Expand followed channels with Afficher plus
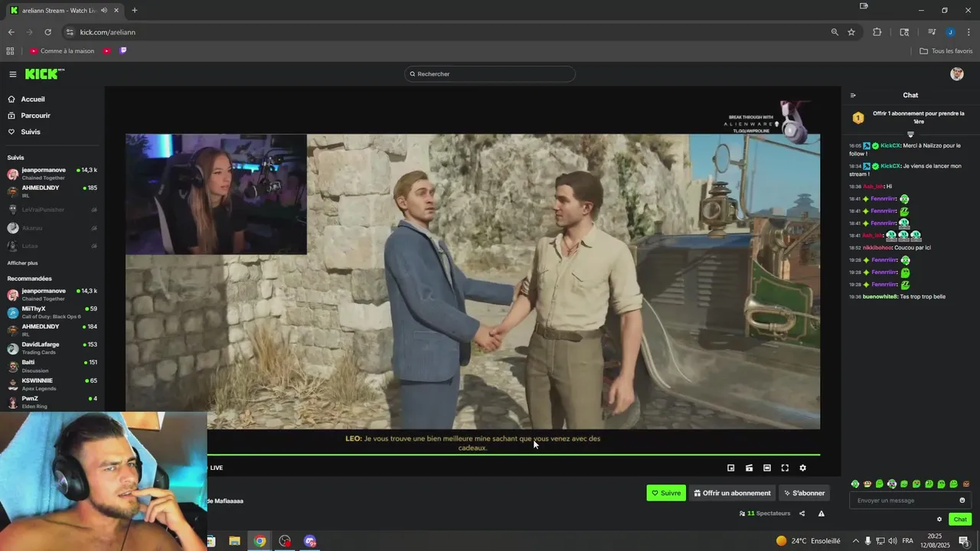The height and width of the screenshot is (551, 980). coord(22,262)
